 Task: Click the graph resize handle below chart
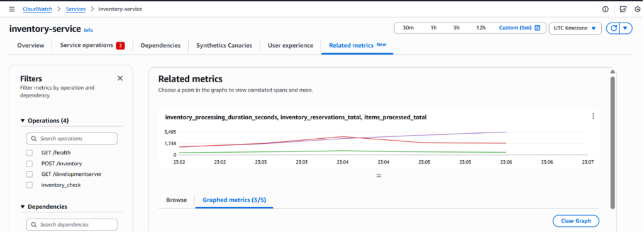click(x=379, y=176)
